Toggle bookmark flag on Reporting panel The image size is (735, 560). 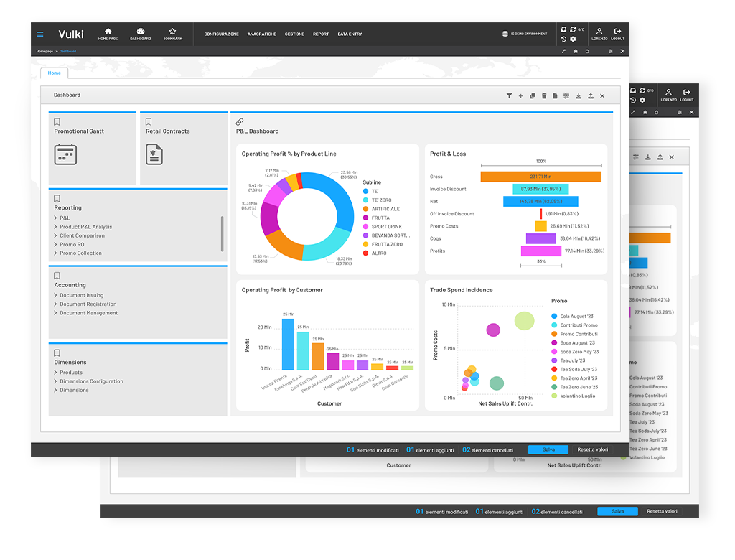coord(57,199)
